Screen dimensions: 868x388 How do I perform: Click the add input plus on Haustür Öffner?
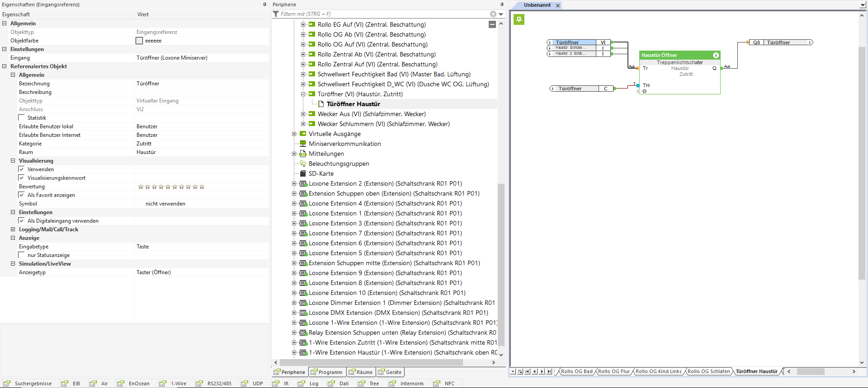click(644, 91)
